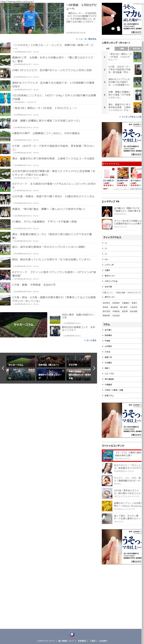Image resolution: width=144 pixels, height=644 pixels.
Task: Click the 香川真司 player tag
Action: pos(124,307)
